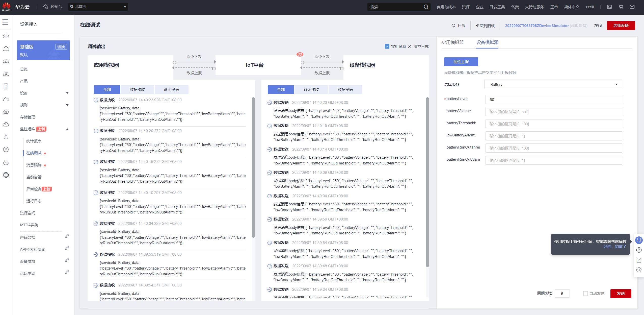Click the red 发送 button
Viewport: 644px width, 315px height.
point(621,294)
